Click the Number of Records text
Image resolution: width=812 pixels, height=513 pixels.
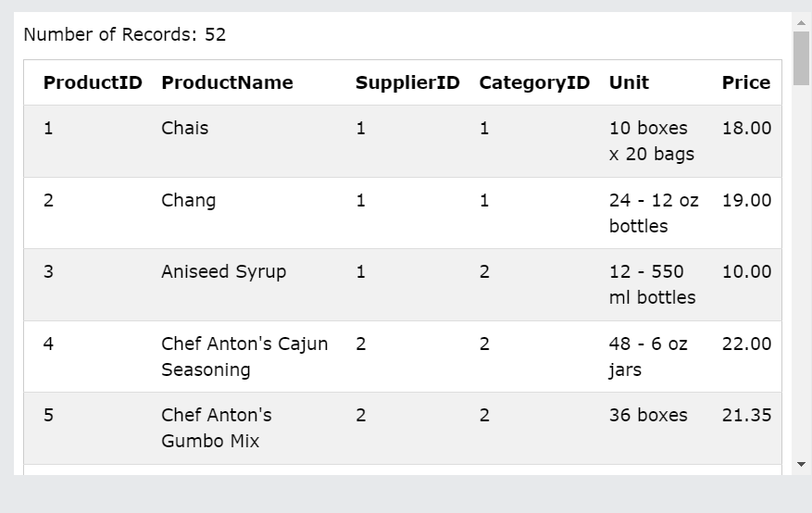click(125, 34)
